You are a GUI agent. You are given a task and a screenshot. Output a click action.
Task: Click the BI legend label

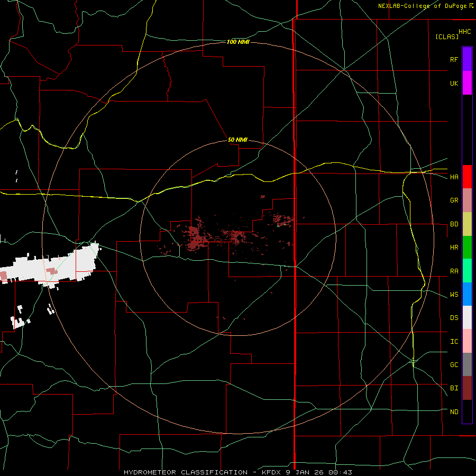[x=454, y=388]
